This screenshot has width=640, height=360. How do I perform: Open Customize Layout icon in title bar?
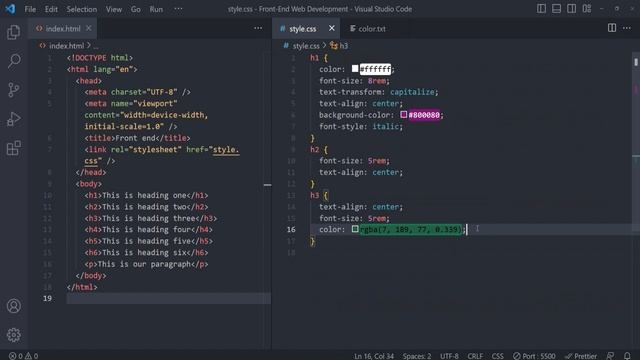point(587,9)
